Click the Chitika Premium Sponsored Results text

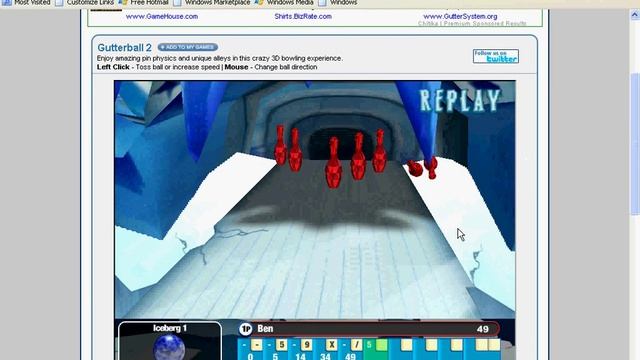click(472, 24)
